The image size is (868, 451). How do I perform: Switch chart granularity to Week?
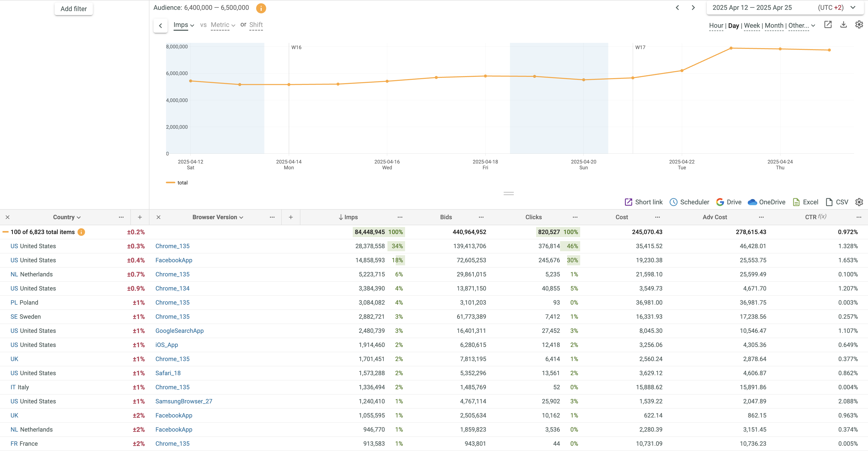pos(752,26)
